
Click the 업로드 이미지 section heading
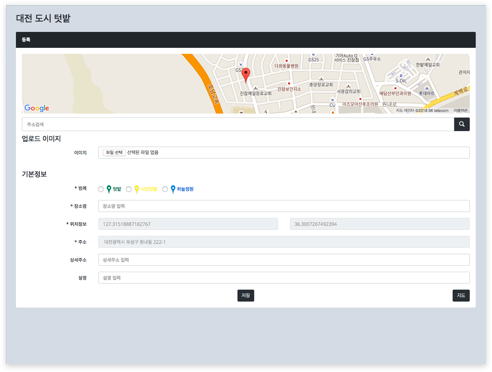(x=41, y=139)
